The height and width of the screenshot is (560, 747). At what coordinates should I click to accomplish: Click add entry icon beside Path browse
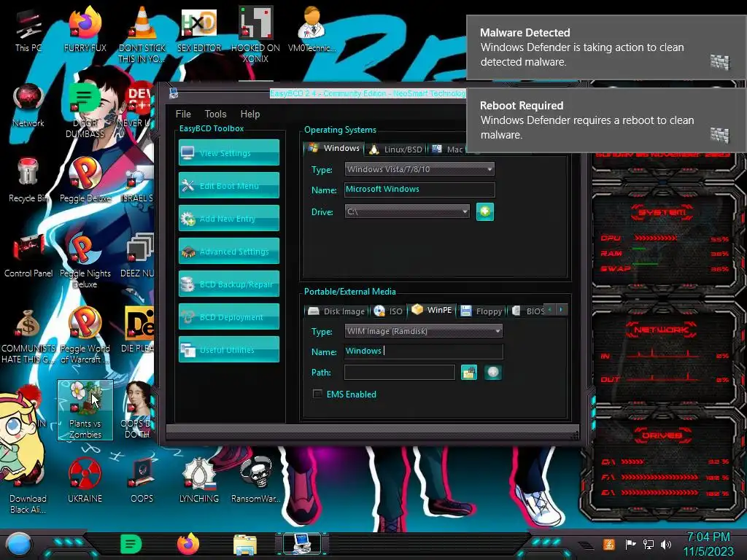(493, 373)
